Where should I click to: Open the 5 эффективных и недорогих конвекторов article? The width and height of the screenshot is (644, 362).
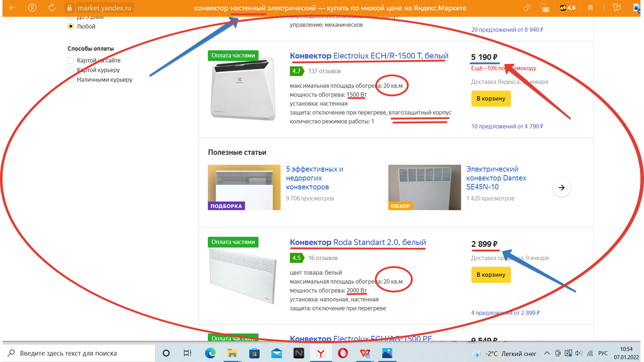pos(315,178)
